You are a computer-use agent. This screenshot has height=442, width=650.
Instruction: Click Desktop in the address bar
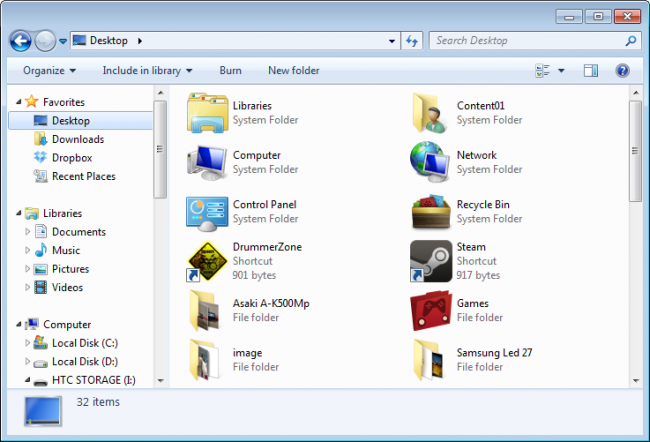pyautogui.click(x=109, y=41)
